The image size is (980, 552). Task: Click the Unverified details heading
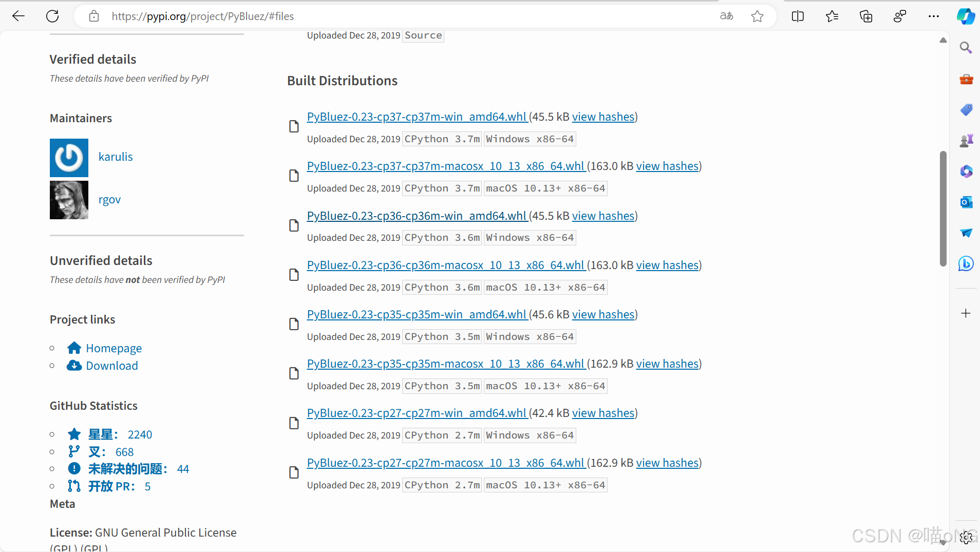101,260
